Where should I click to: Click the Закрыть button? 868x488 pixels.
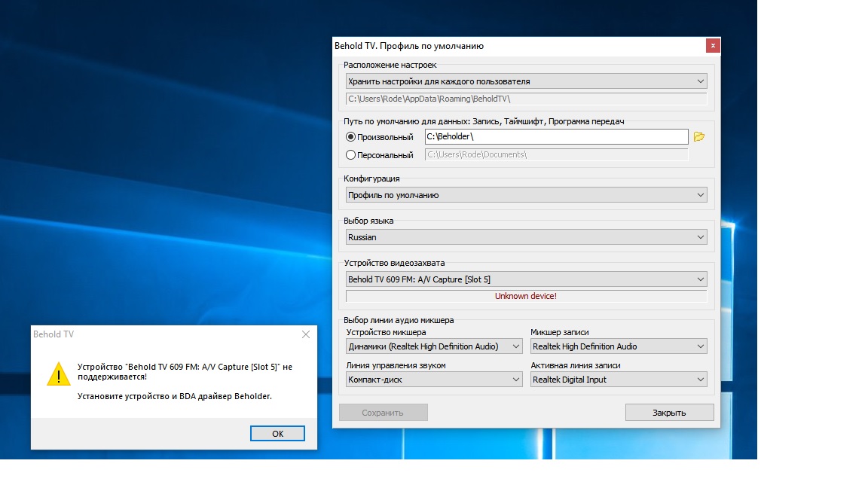click(x=669, y=412)
